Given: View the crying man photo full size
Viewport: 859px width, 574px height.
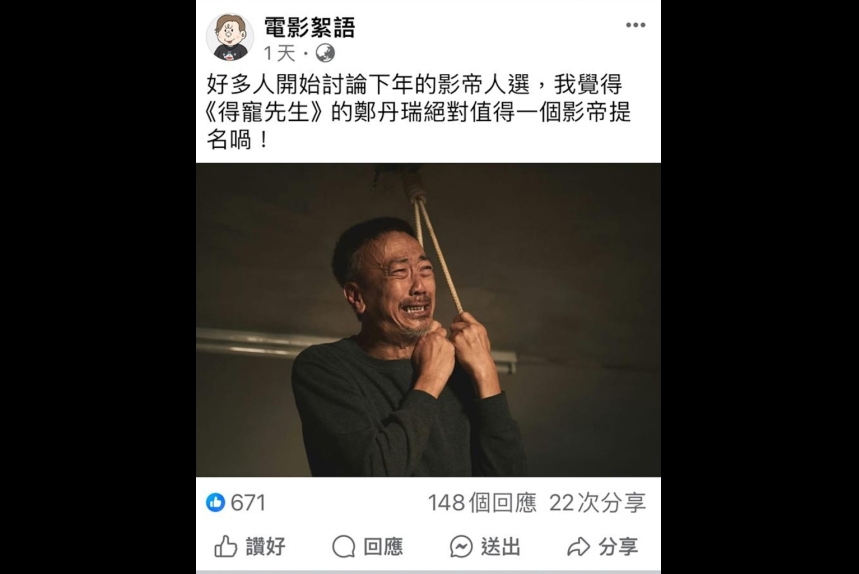Looking at the screenshot, I should [428, 320].
